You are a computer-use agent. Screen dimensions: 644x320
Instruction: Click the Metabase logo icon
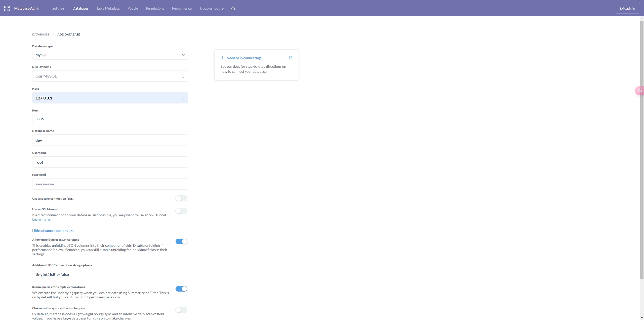point(7,8)
